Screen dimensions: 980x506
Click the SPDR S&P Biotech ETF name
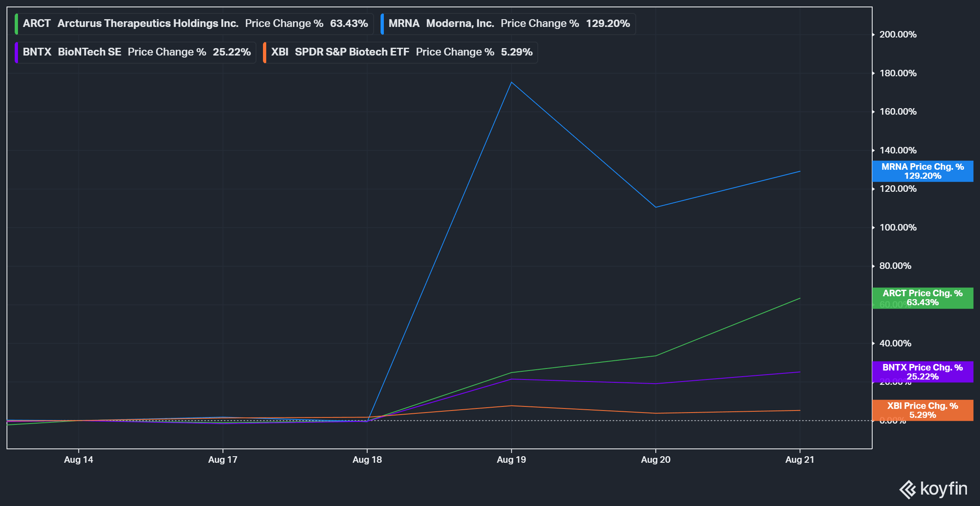[x=352, y=52]
